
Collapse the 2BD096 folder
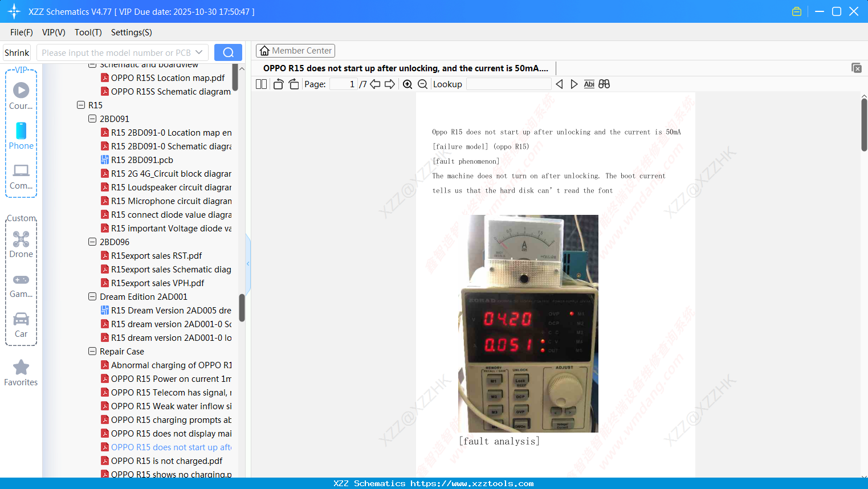pyautogui.click(x=92, y=242)
